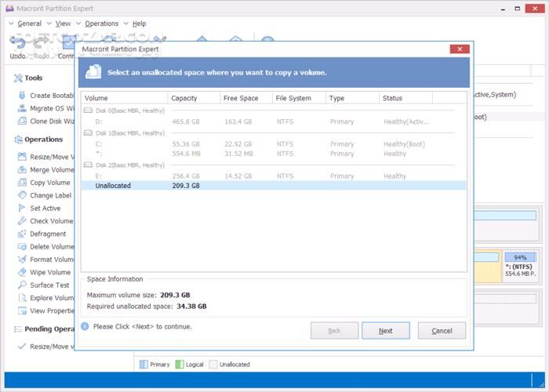This screenshot has height=392, width=549.
Task: Click the Surface Test magnifier icon
Action: coord(22,285)
